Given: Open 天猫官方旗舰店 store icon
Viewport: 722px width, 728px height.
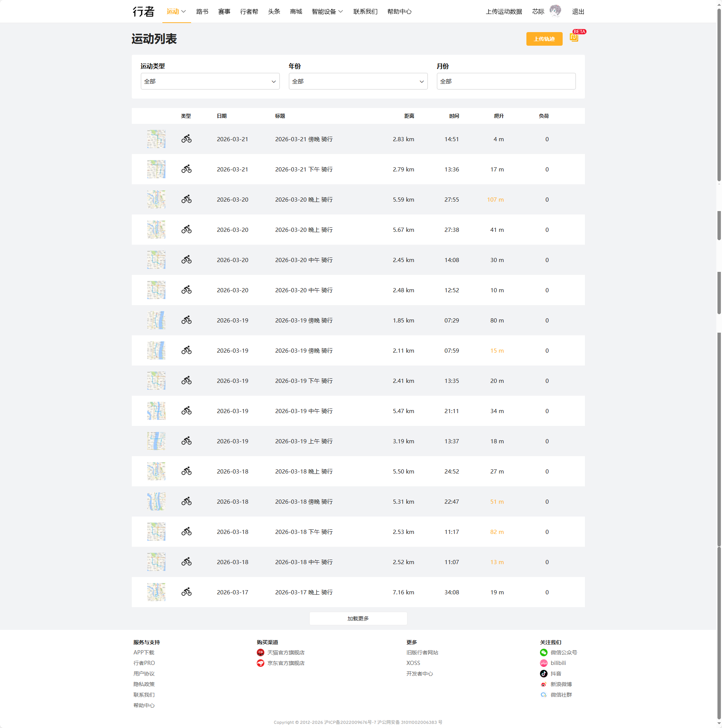Looking at the screenshot, I should coord(261,652).
